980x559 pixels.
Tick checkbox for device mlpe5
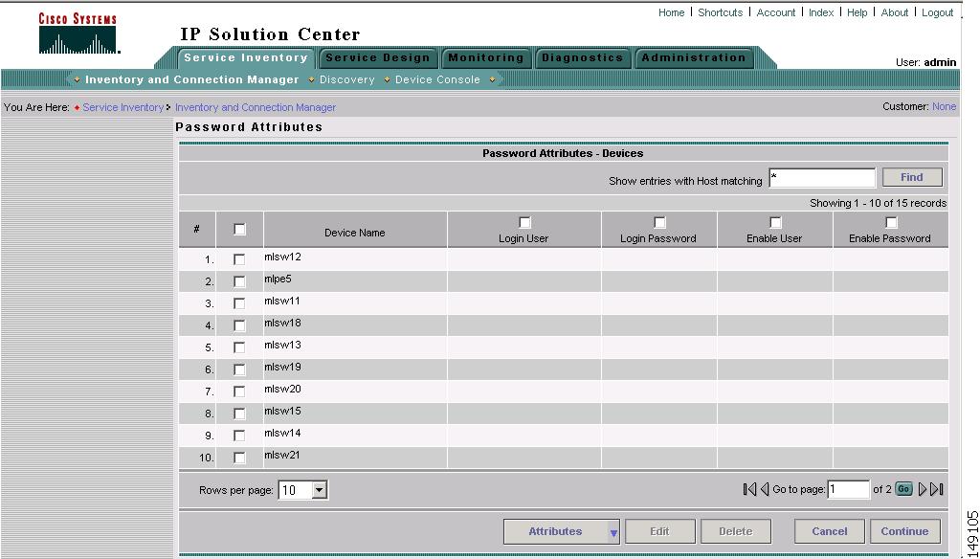pos(239,281)
